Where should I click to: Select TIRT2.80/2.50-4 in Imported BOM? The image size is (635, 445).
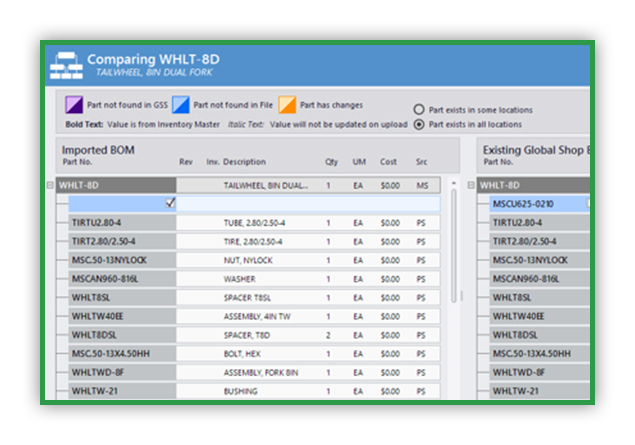pos(122,241)
